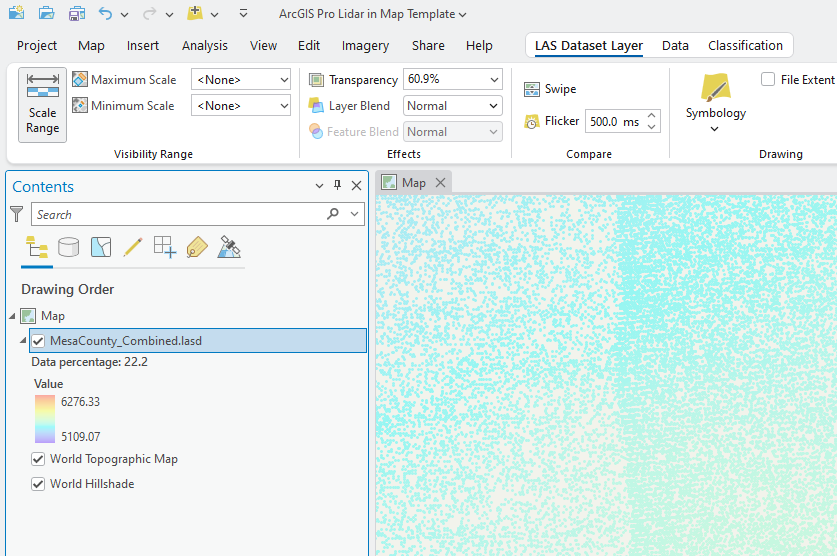Image resolution: width=837 pixels, height=556 pixels.
Task: Select List By Editing pencil icon
Action: click(x=132, y=248)
